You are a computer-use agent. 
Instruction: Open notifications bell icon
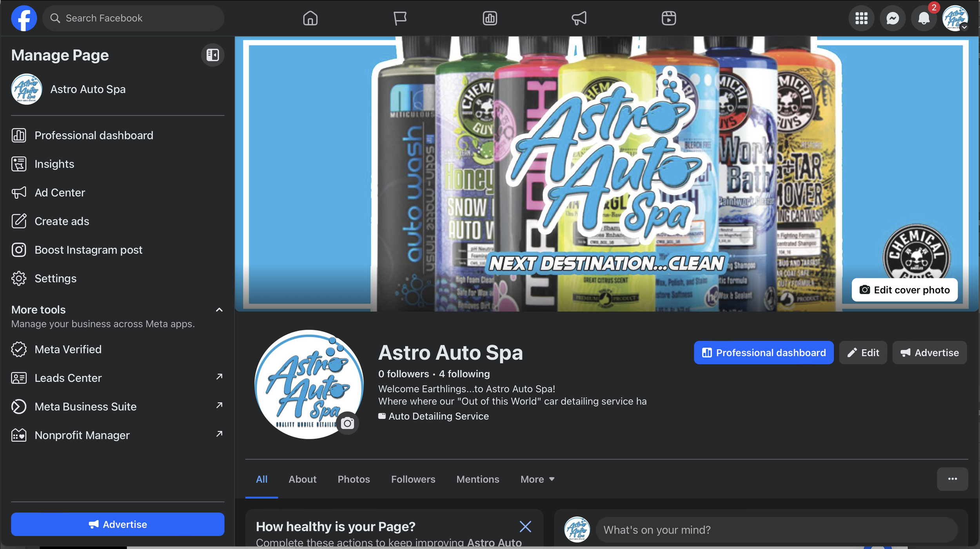[x=924, y=18]
